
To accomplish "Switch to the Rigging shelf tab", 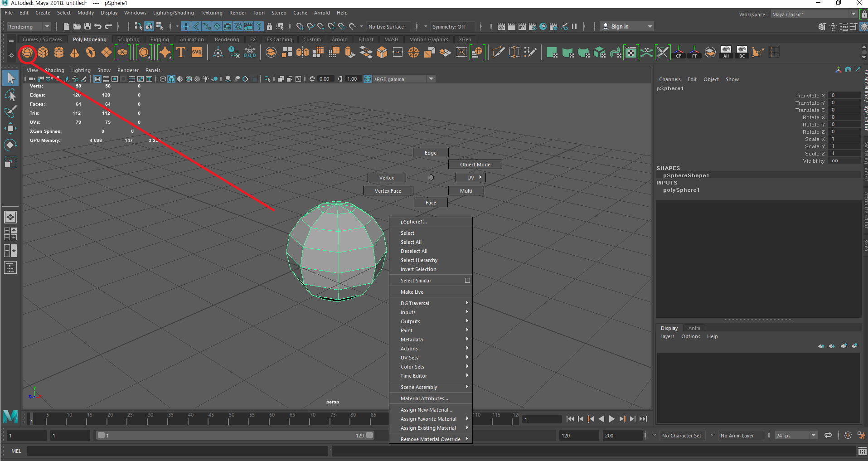I will click(x=160, y=39).
